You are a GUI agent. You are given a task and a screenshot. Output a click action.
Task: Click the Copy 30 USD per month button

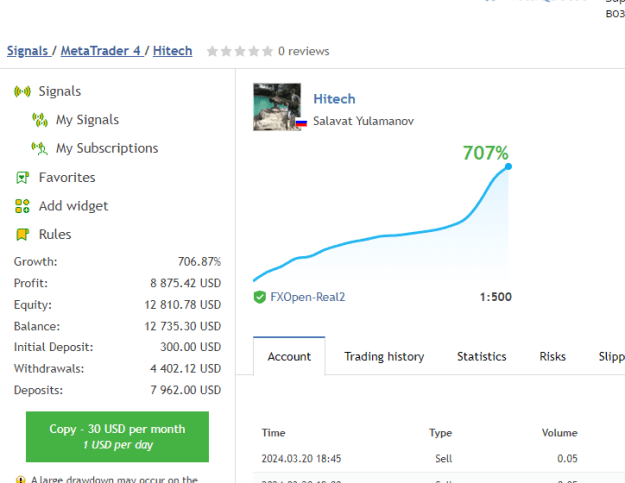(x=117, y=437)
